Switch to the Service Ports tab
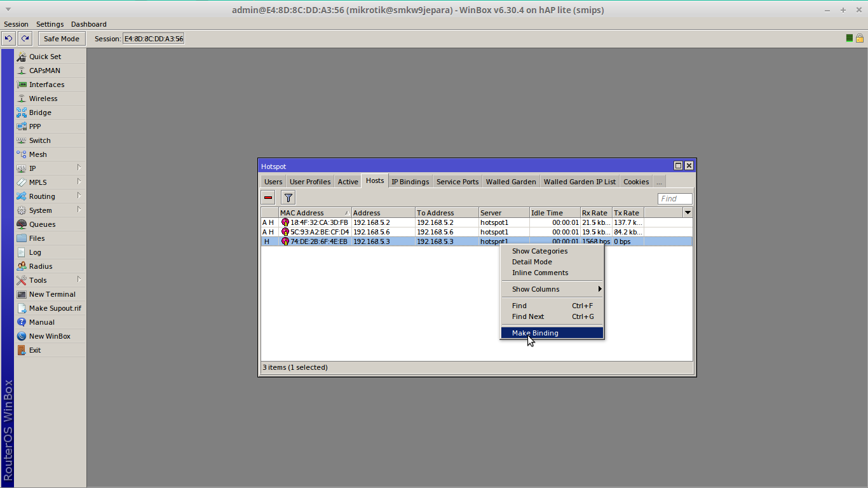This screenshot has height=488, width=868. pyautogui.click(x=458, y=182)
